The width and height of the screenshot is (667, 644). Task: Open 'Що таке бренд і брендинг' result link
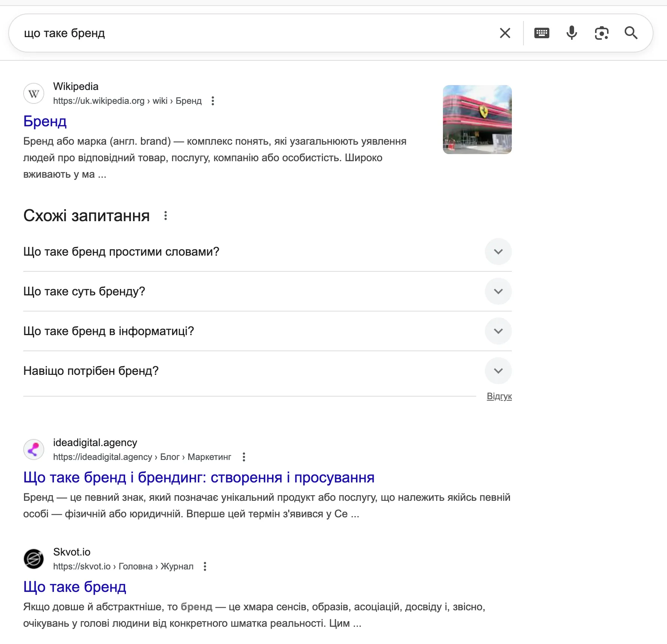coord(199,478)
